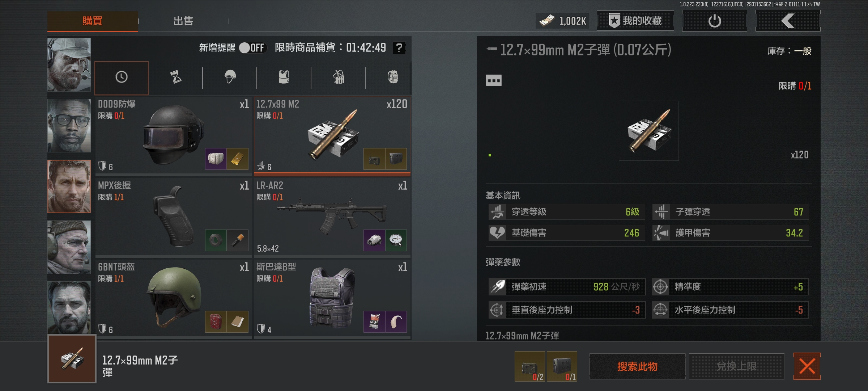Click the 搜索此物 button
The image size is (868, 391).
click(637, 366)
